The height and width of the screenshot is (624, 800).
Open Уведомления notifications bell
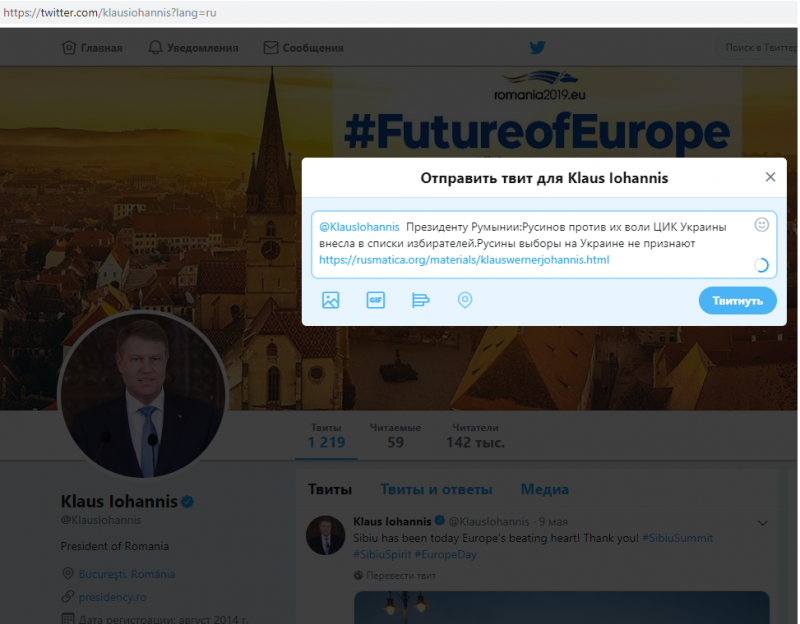tap(193, 48)
